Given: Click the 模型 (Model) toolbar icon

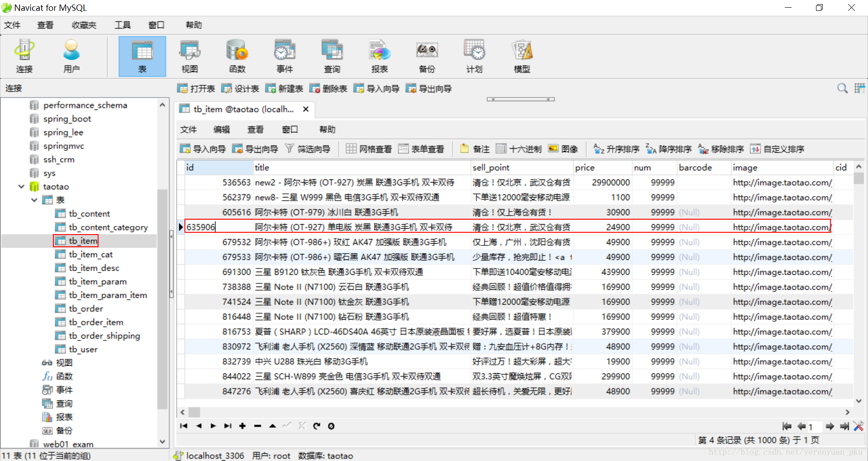Looking at the screenshot, I should coord(522,56).
